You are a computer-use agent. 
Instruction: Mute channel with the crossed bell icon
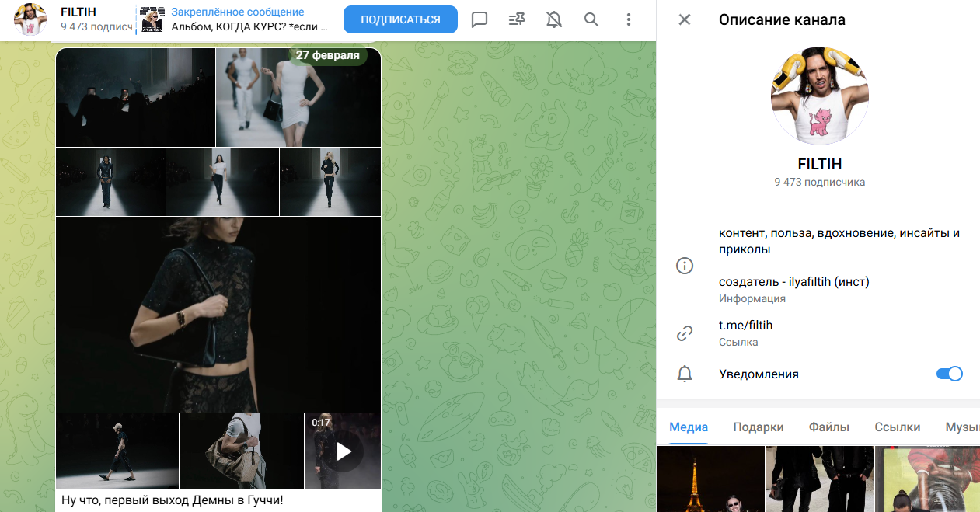click(x=554, y=19)
